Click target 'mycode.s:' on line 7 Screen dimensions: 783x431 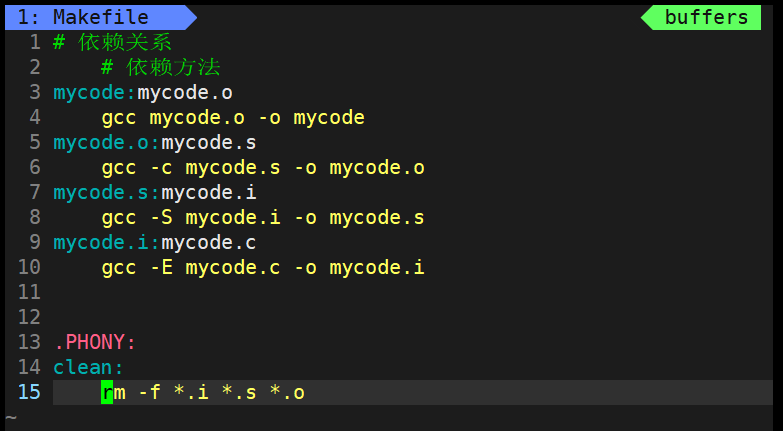coord(107,193)
